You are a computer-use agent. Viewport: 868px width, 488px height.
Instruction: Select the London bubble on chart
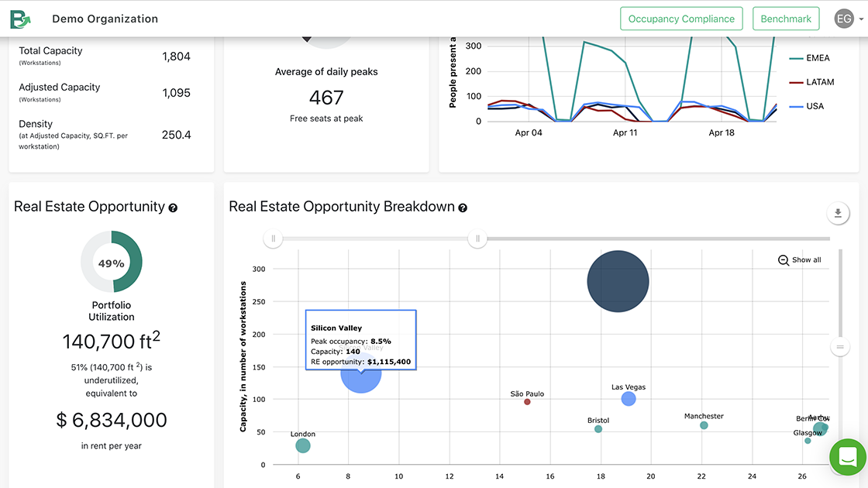[303, 445]
